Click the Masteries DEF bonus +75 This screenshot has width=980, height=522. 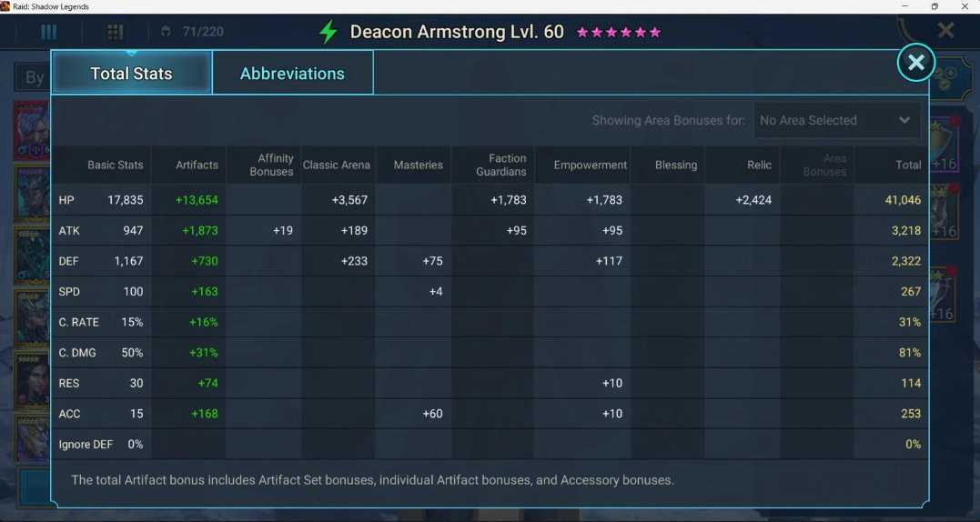[432, 261]
